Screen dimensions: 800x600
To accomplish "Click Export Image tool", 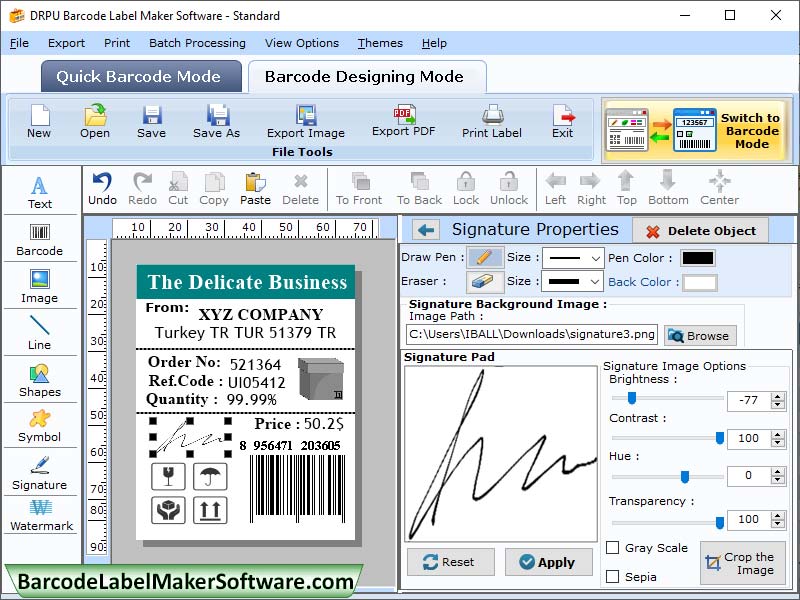I will (306, 121).
